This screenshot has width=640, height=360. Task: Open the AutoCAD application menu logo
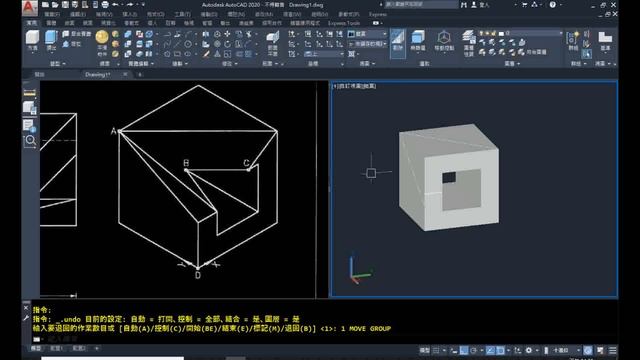pyautogui.click(x=29, y=7)
